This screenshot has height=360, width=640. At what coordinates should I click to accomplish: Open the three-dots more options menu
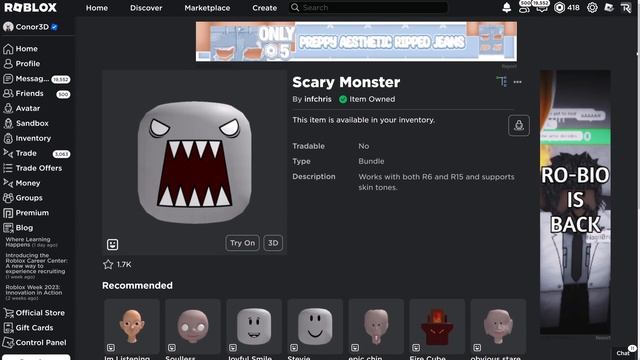[x=518, y=82]
